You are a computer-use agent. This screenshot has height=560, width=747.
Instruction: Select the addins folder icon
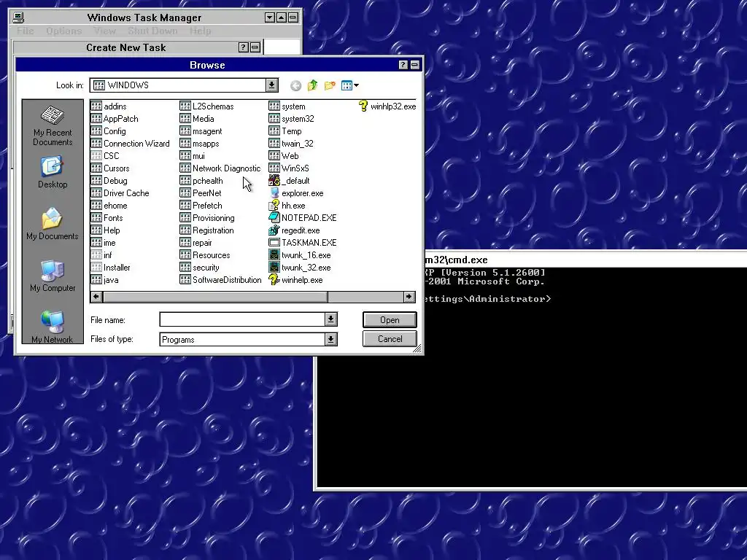(96, 106)
